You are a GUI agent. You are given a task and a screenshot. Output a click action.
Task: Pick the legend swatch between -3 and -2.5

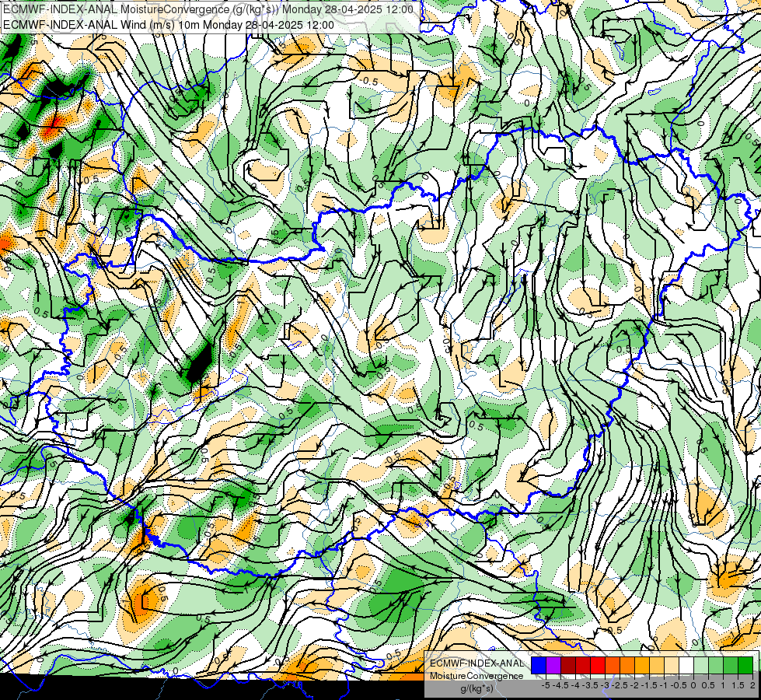pyautogui.click(x=613, y=665)
